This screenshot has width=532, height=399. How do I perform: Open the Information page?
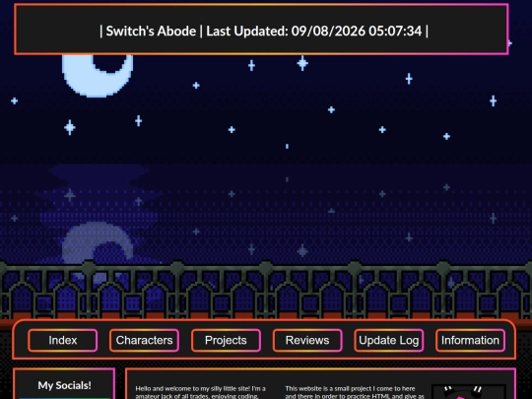470,340
